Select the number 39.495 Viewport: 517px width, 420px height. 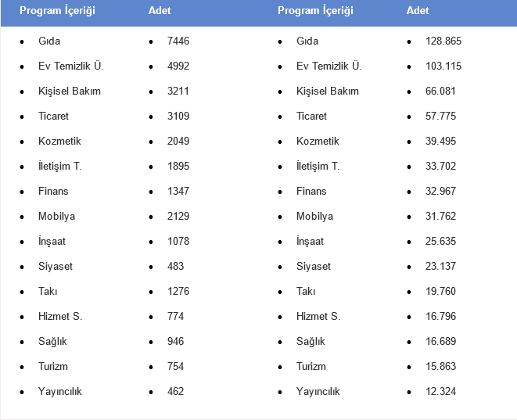coord(440,141)
